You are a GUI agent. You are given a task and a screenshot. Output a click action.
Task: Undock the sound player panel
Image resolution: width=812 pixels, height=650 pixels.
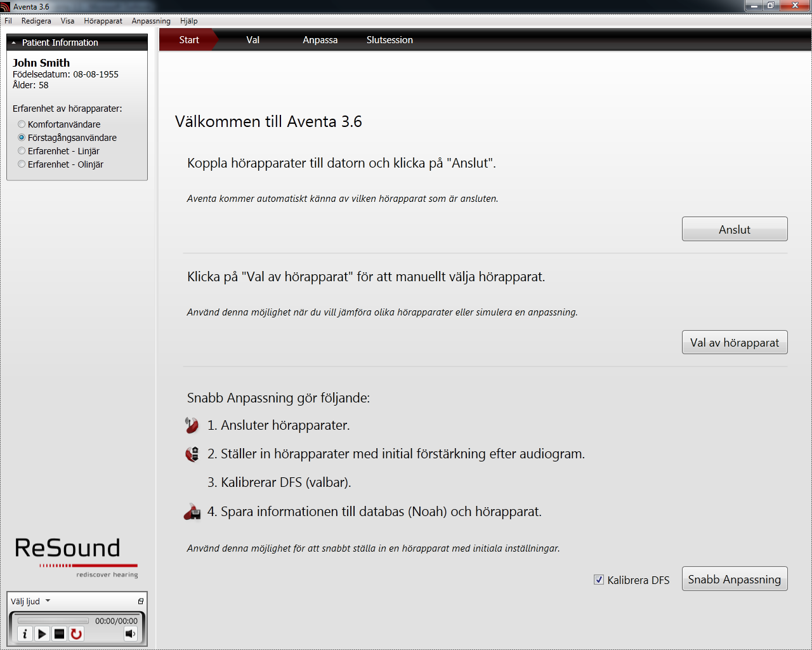coord(141,601)
